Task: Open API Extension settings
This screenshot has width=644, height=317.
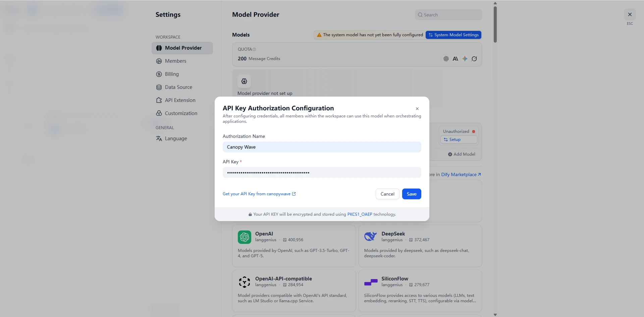Action: point(180,100)
